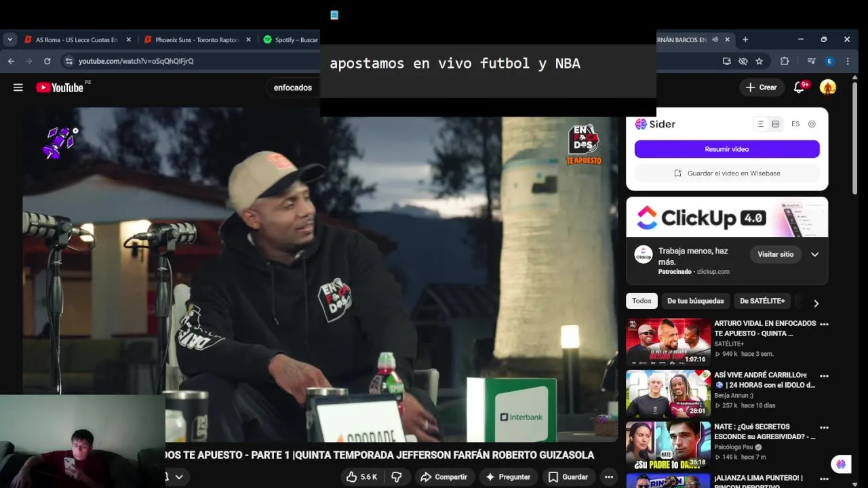Click Visitar sitio for ClickUp
Image resolution: width=868 pixels, height=488 pixels.
(x=775, y=255)
